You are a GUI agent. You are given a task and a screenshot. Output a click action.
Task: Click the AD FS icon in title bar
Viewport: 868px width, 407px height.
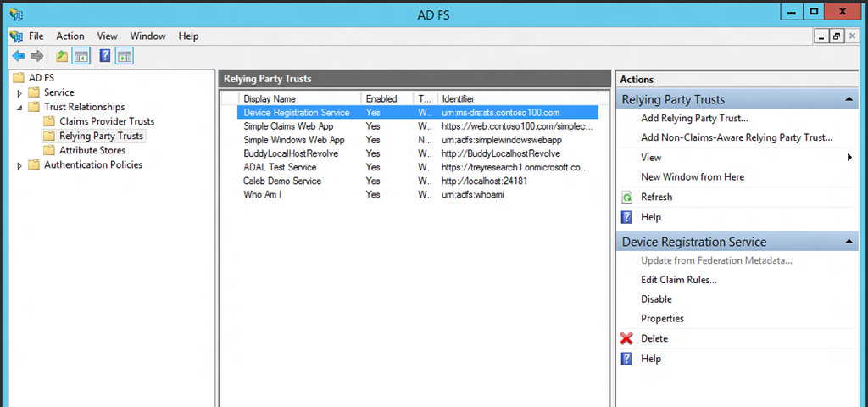16,14
